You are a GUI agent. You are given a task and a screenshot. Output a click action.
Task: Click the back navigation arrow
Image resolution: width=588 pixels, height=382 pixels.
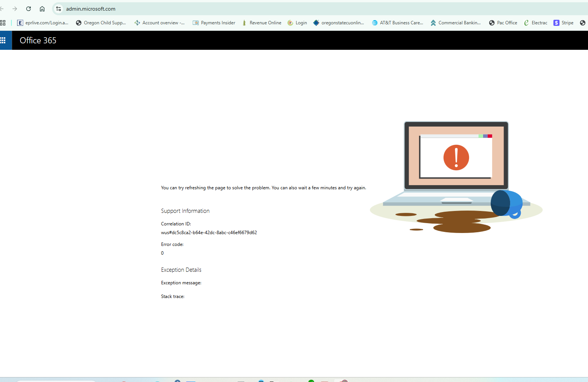coord(2,9)
